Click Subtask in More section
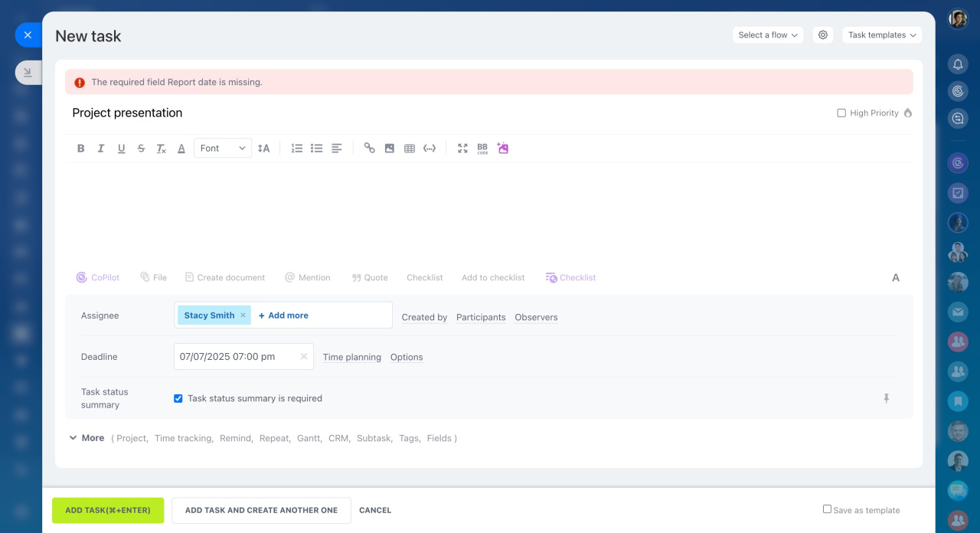The height and width of the screenshot is (533, 980). point(374,438)
